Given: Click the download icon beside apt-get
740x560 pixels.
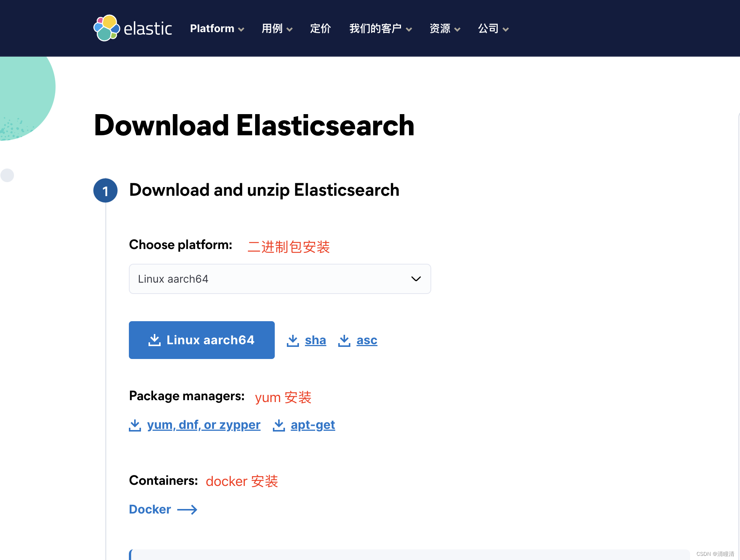Looking at the screenshot, I should click(x=279, y=425).
